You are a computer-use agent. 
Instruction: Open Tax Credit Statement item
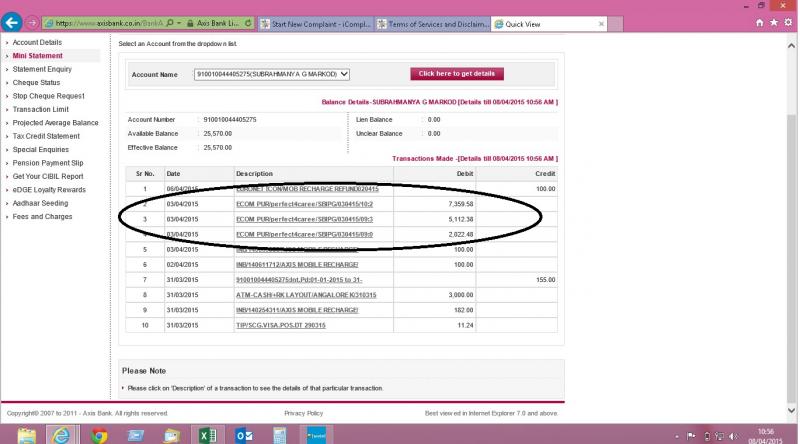coord(46,136)
